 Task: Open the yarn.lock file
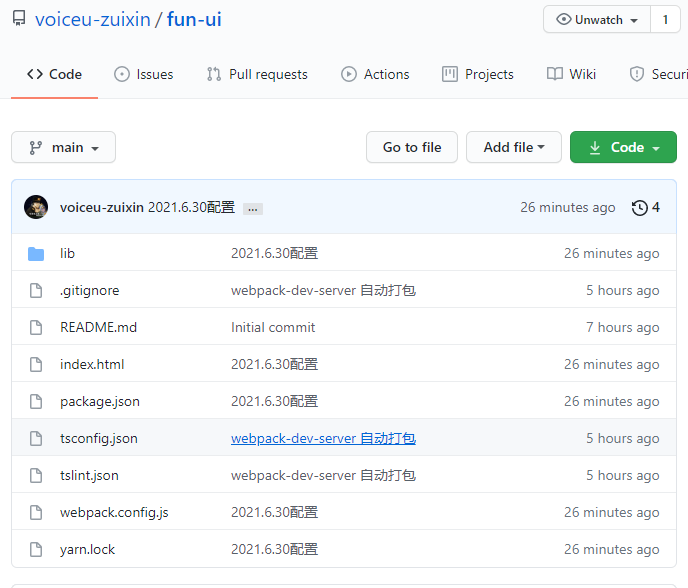pyautogui.click(x=87, y=549)
